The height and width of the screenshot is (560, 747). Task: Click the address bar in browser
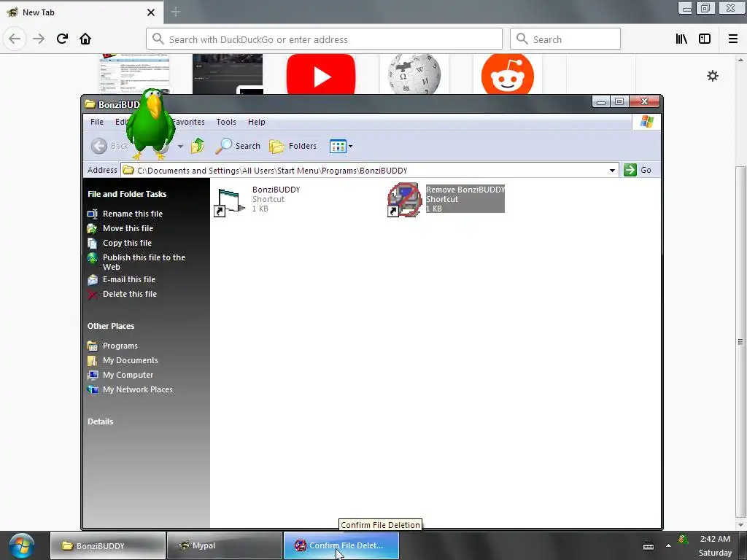pyautogui.click(x=324, y=39)
